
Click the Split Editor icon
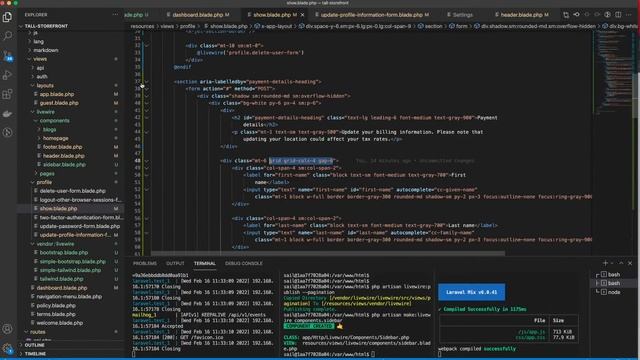coord(618,15)
